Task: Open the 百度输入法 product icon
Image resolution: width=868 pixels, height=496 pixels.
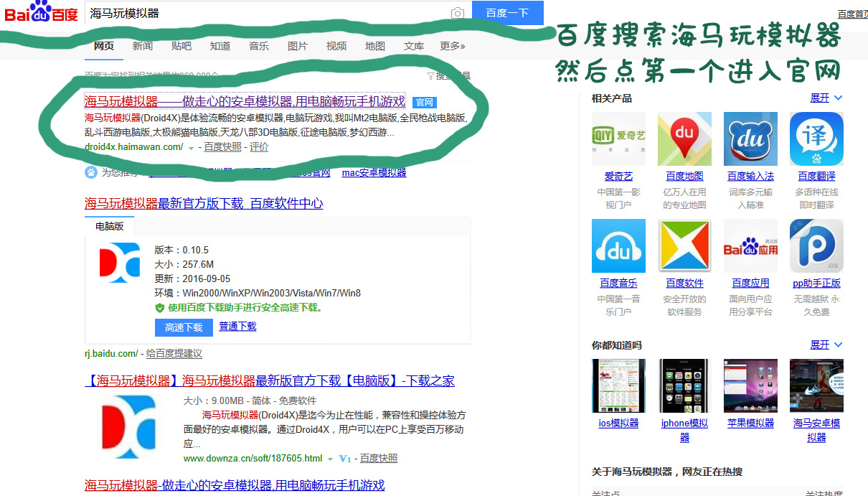Action: (x=750, y=139)
